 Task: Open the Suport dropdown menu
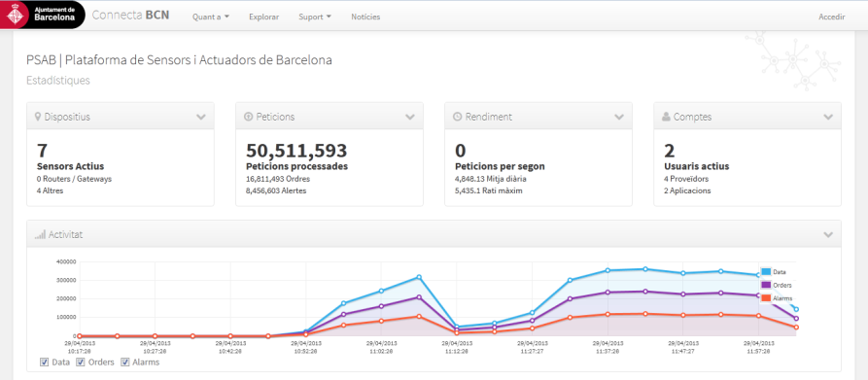[315, 17]
